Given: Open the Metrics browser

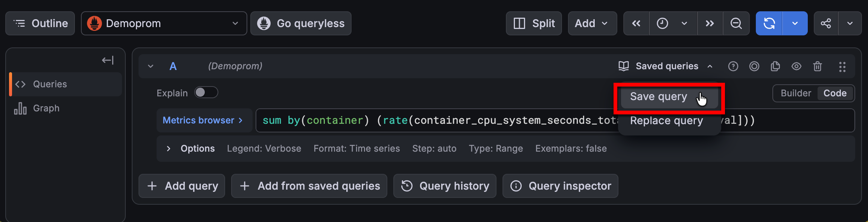Looking at the screenshot, I should [x=204, y=120].
